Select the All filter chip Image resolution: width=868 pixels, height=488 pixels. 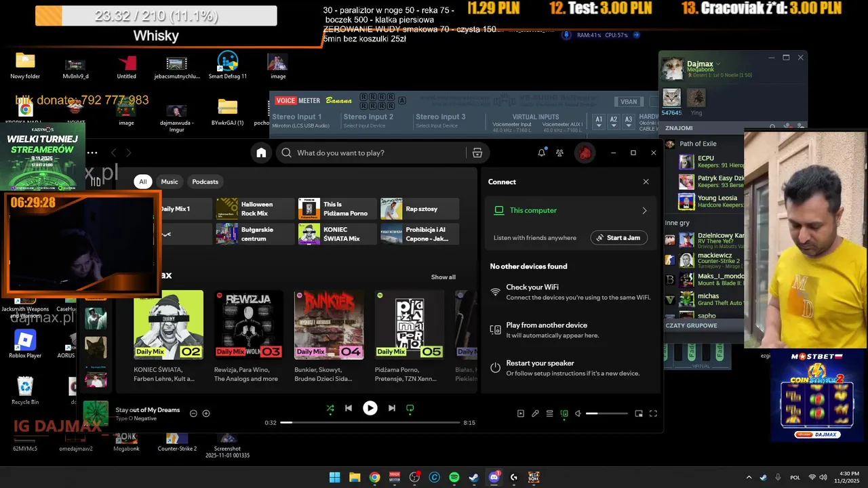click(x=142, y=182)
